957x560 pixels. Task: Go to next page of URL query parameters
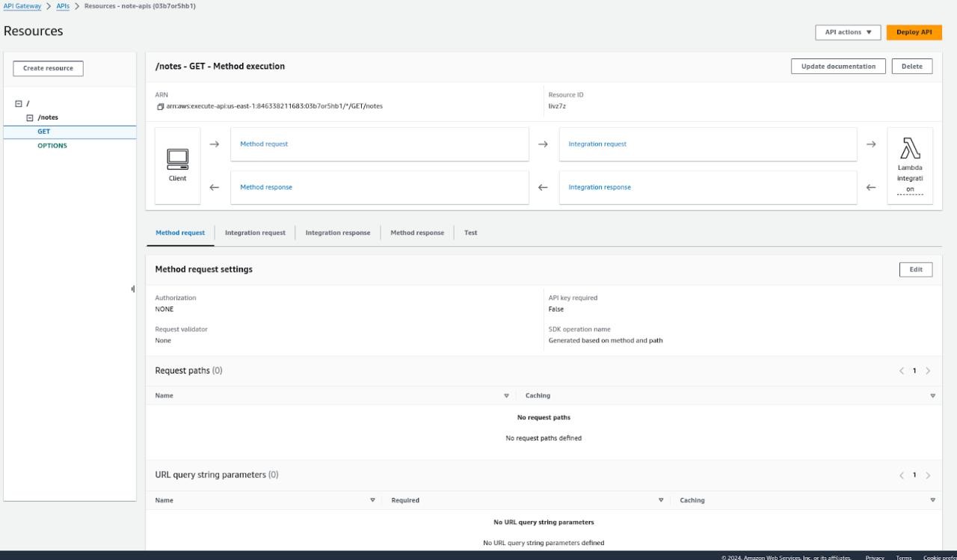(x=928, y=476)
